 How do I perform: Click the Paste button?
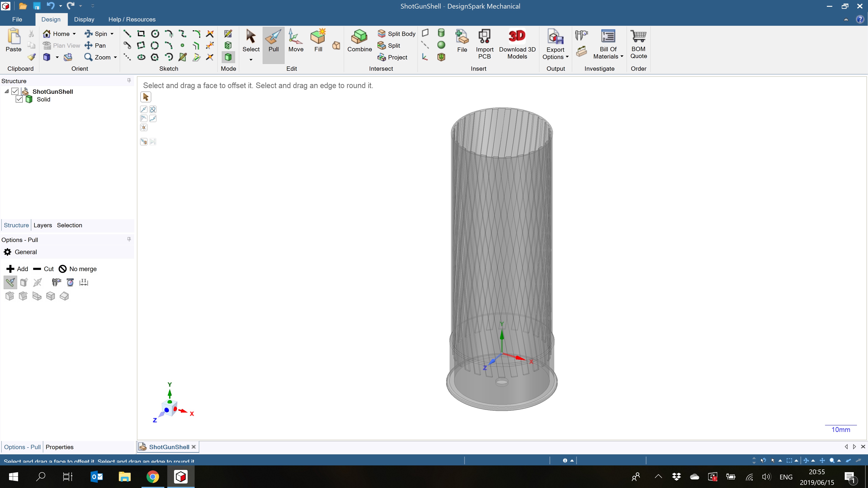click(x=14, y=40)
